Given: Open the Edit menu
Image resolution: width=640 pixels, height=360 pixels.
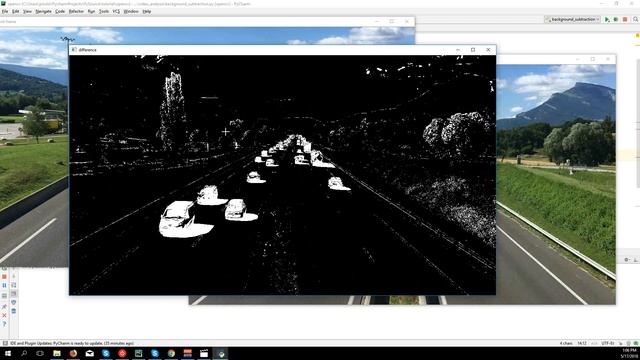Looking at the screenshot, I should pyautogui.click(x=16, y=11).
